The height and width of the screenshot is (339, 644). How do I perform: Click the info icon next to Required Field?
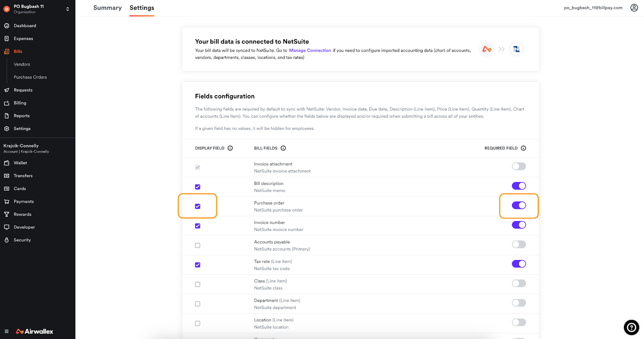[524, 148]
